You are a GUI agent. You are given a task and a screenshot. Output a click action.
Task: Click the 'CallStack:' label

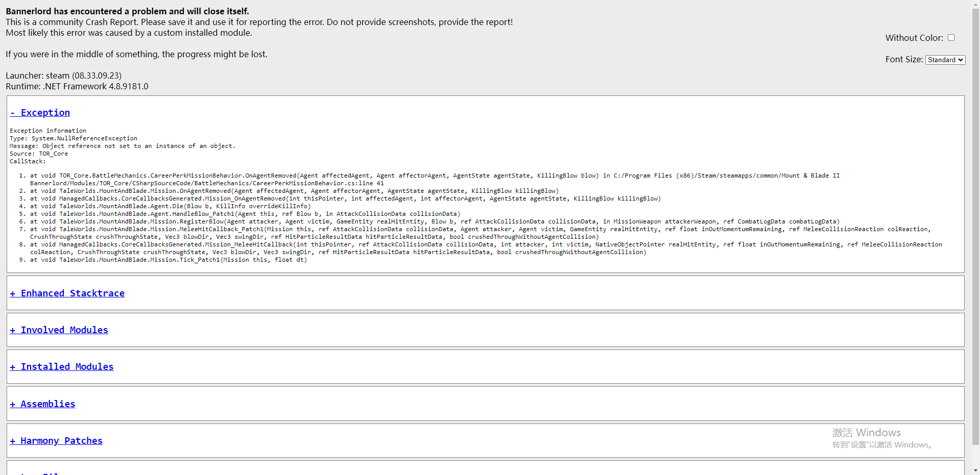point(28,161)
